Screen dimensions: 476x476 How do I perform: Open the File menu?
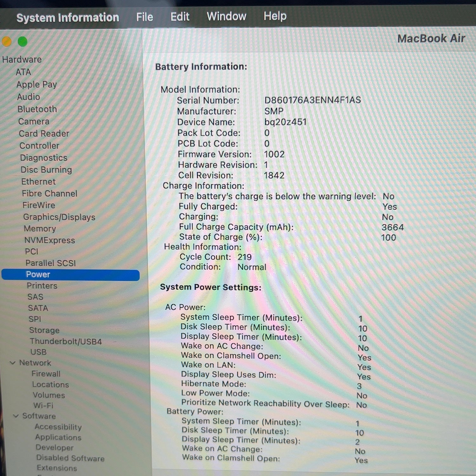(145, 17)
